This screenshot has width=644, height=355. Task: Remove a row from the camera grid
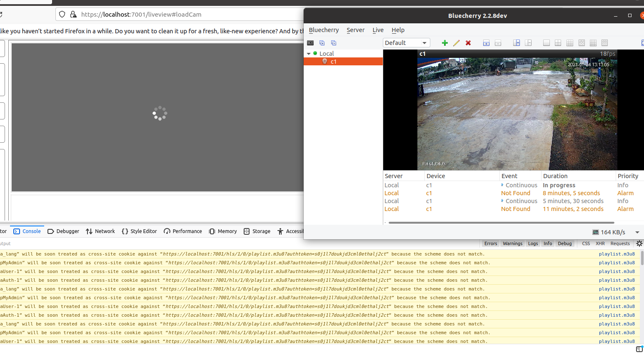498,42
